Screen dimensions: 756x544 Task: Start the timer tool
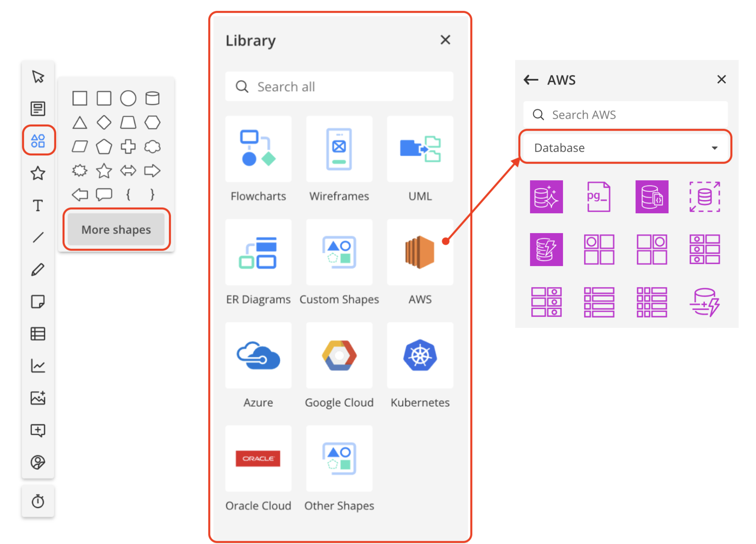[x=38, y=501]
